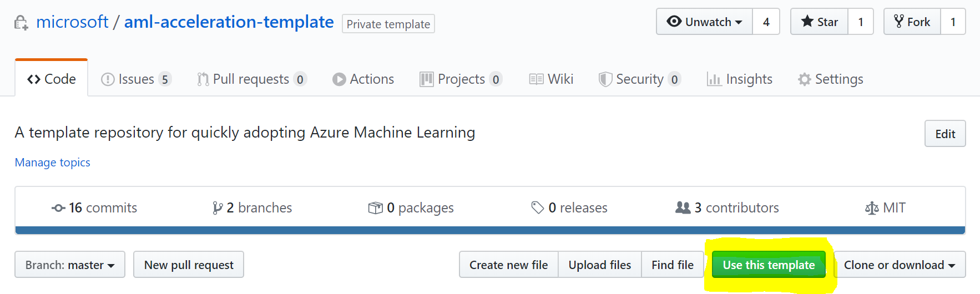The width and height of the screenshot is (980, 294).
Task: Click the license scale icon
Action: [x=872, y=208]
